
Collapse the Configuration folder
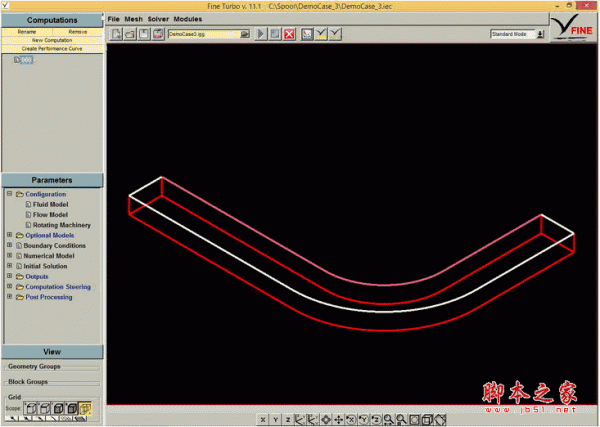(x=9, y=193)
